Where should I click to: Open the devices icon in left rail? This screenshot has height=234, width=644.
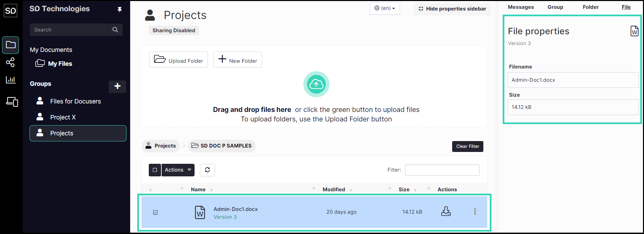[x=12, y=101]
